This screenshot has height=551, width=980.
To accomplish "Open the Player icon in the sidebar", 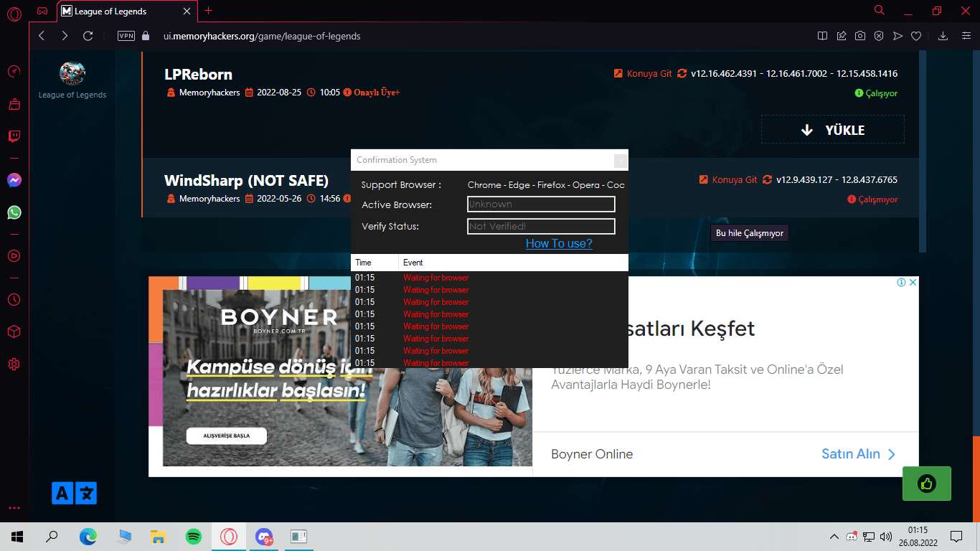I will pyautogui.click(x=14, y=255).
